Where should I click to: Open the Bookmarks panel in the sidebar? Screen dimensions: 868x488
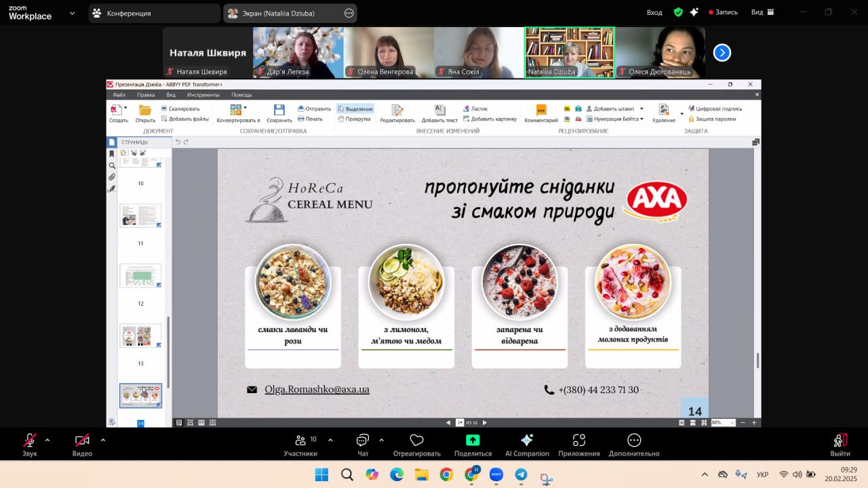112,154
